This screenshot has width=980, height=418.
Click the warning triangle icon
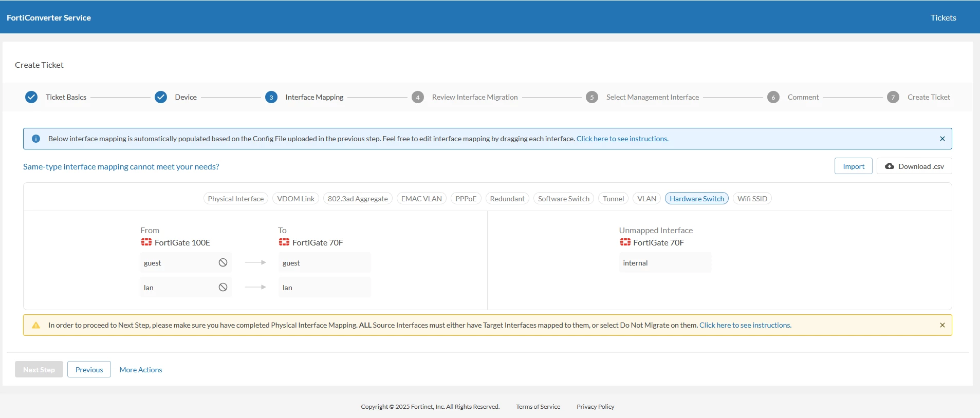(x=36, y=325)
